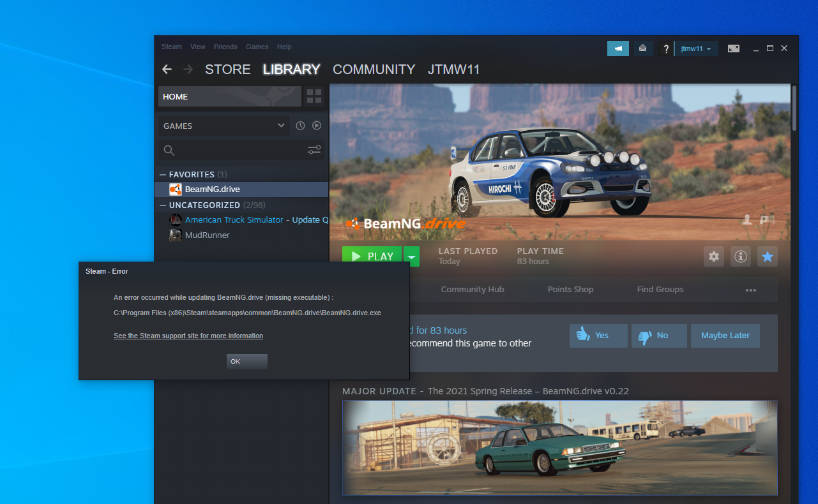Collapse the UNCATEGORIZED category
Screen dimensions: 818x504
coord(163,205)
